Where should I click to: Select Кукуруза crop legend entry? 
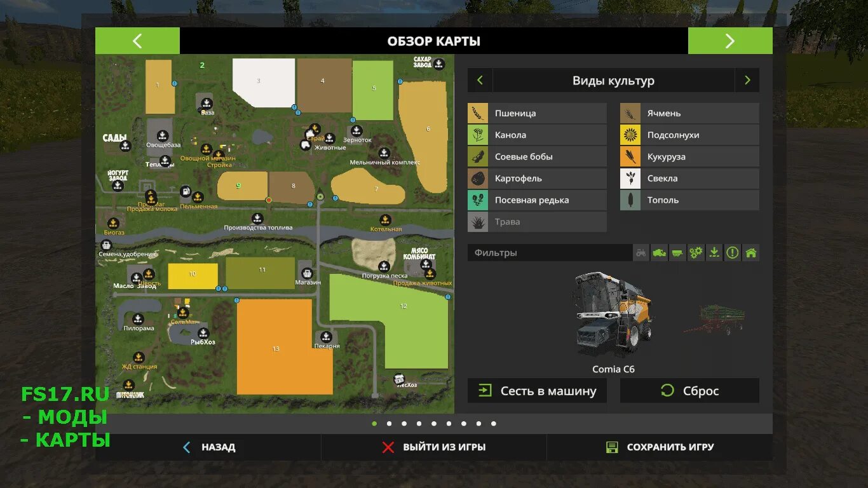[x=689, y=156]
